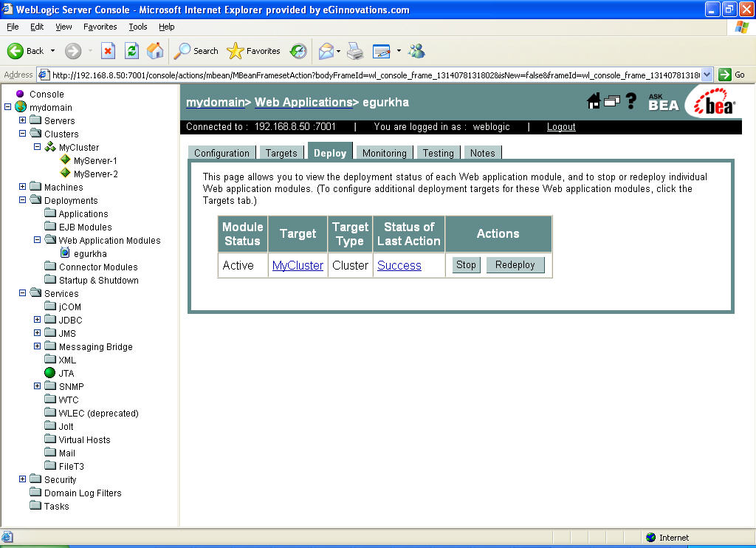Viewport: 756px width, 548px height.
Task: Click the History clock icon
Action: [x=298, y=51]
